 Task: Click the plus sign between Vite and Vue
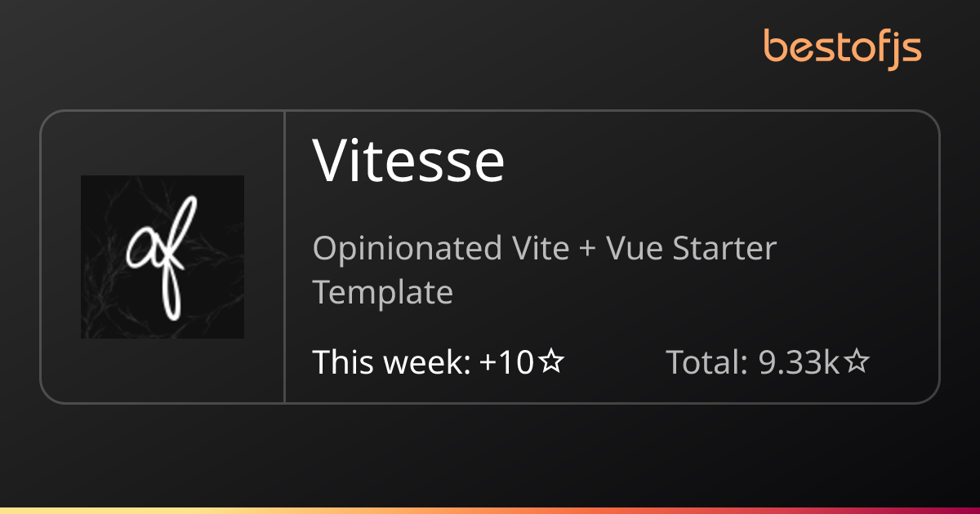tap(586, 249)
